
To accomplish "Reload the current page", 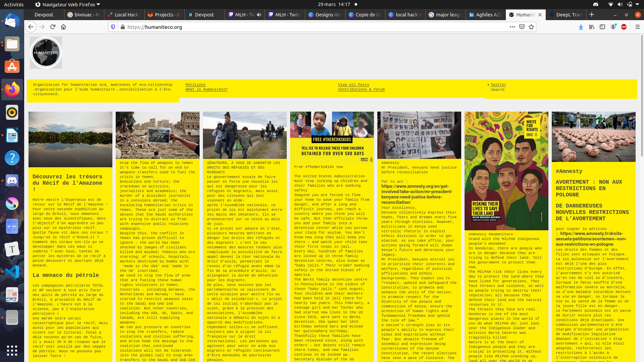I will tap(53, 27).
